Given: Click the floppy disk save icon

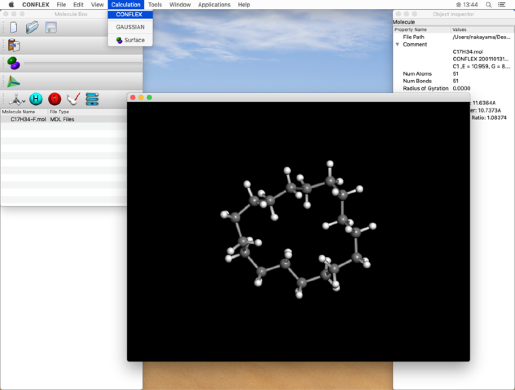Looking at the screenshot, I should pyautogui.click(x=51, y=27).
